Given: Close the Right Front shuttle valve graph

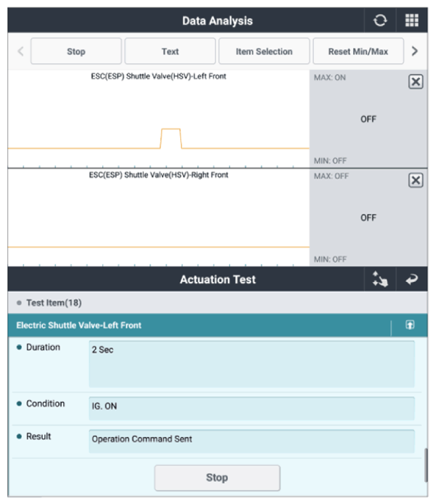Looking at the screenshot, I should point(415,180).
